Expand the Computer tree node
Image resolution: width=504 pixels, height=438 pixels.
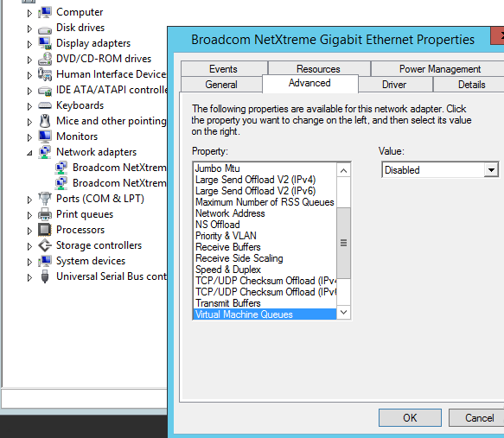point(29,13)
